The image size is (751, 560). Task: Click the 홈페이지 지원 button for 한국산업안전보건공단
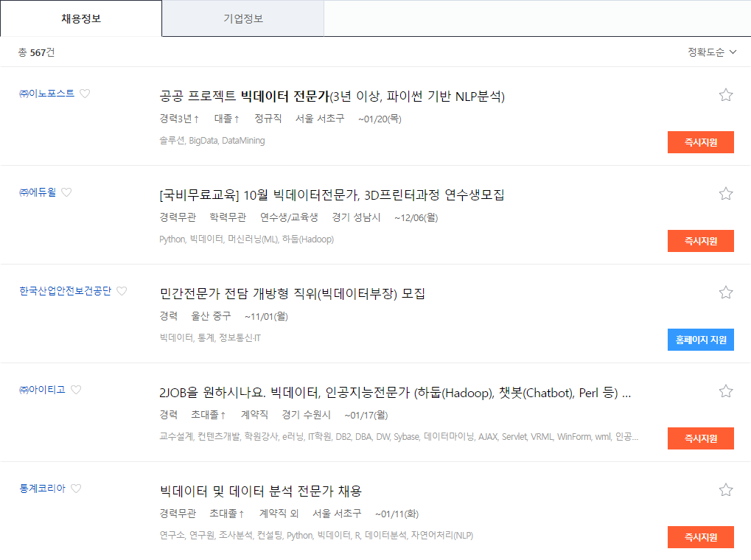tap(700, 339)
